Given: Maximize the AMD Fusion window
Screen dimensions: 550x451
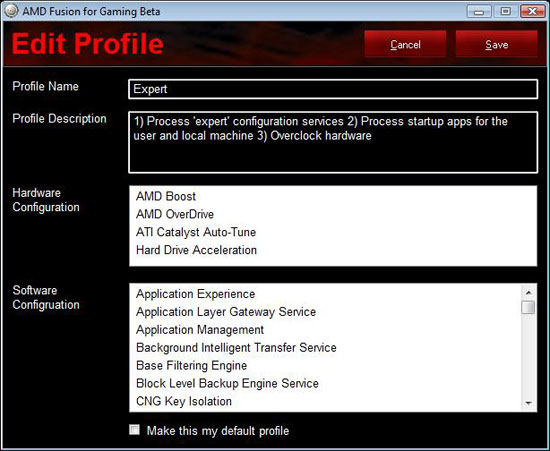Looking at the screenshot, I should [505, 12].
